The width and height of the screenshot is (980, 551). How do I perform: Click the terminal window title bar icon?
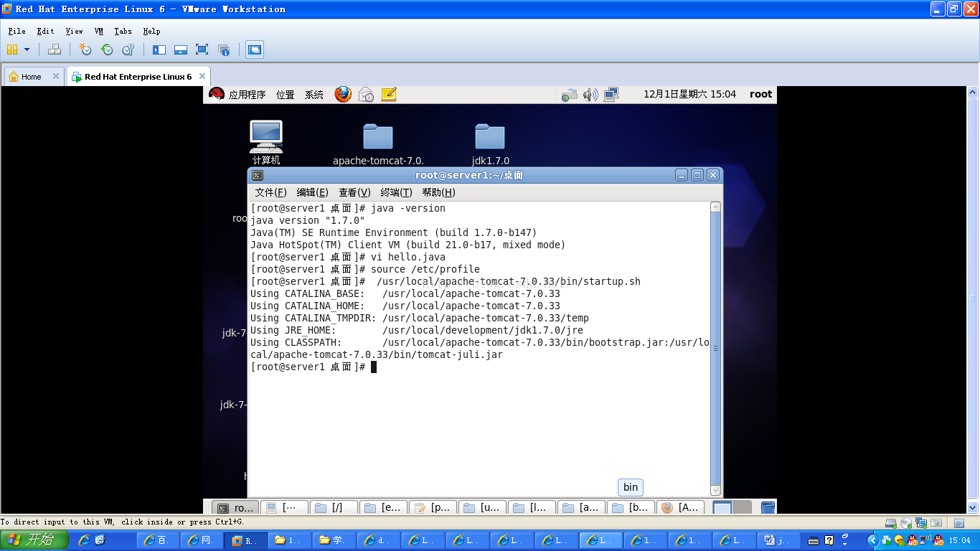click(258, 175)
